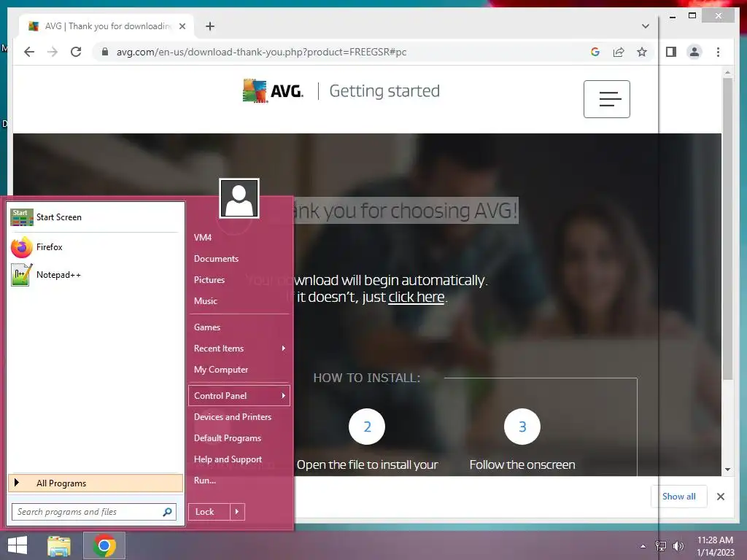This screenshot has width=747, height=560.
Task: Expand All Programs
Action: click(96, 483)
